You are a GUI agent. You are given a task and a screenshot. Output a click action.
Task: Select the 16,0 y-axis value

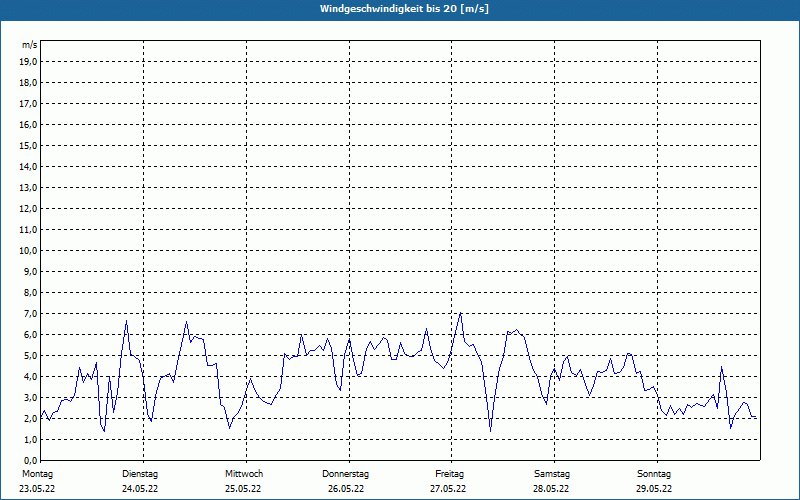(28, 124)
